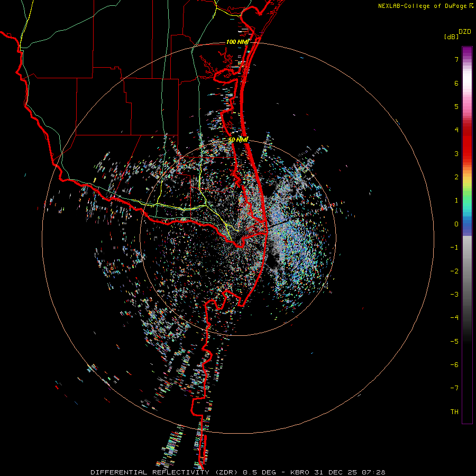Click the 100 NMI range ring label

[x=237, y=42]
